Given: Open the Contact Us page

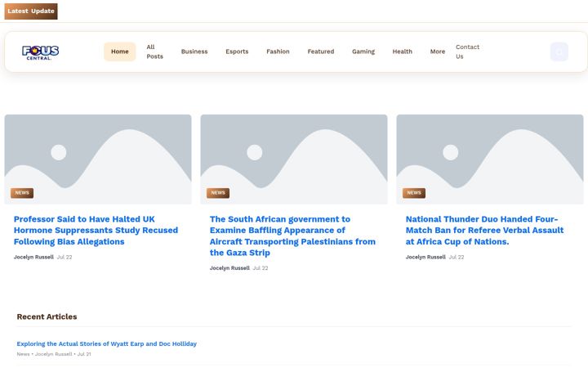Looking at the screenshot, I should 467,52.
